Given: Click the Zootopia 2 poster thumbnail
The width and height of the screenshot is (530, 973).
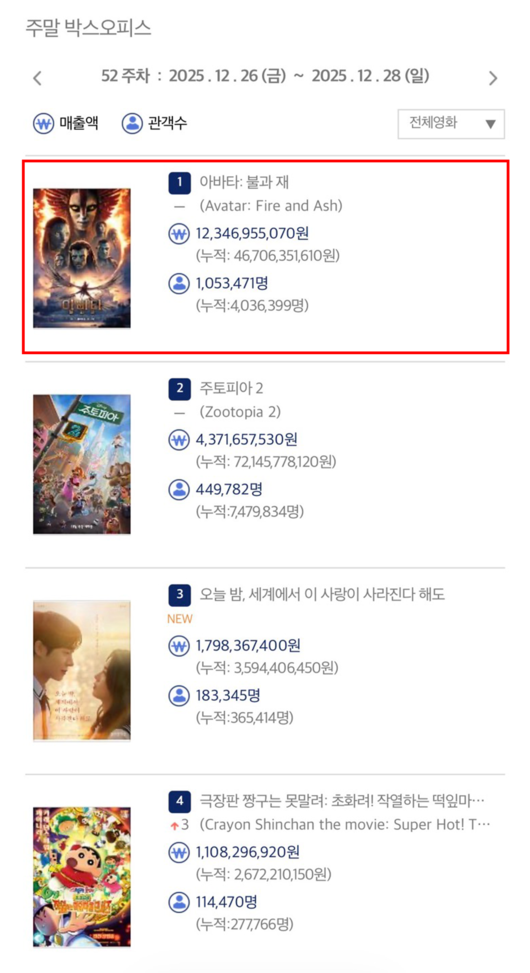Looking at the screenshot, I should pos(82,464).
